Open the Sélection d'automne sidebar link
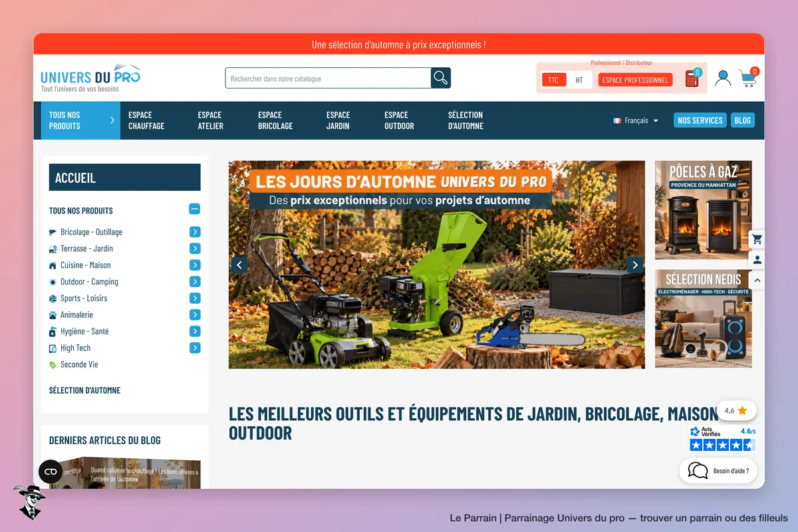 (84, 390)
